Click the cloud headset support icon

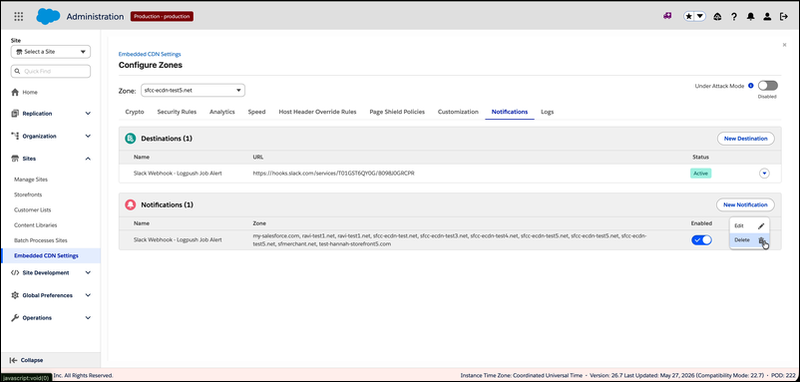click(x=717, y=16)
